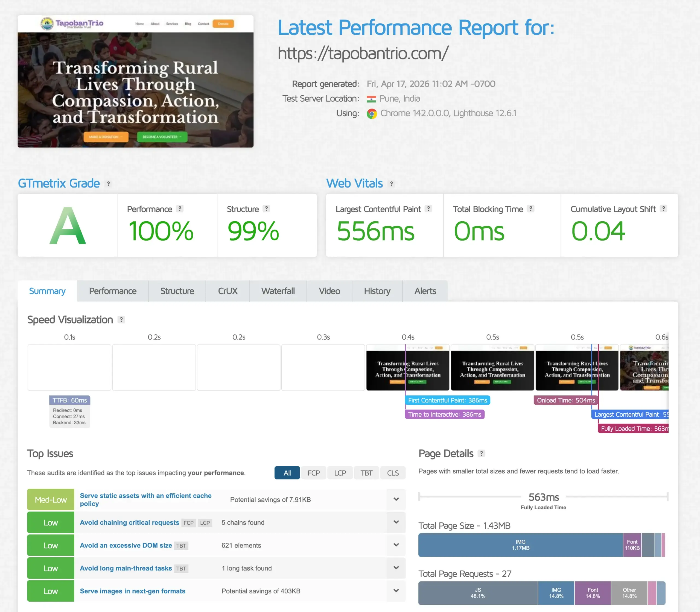Image resolution: width=700 pixels, height=612 pixels.
Task: Open the GTmetrix Grade help icon
Action: [x=108, y=184]
